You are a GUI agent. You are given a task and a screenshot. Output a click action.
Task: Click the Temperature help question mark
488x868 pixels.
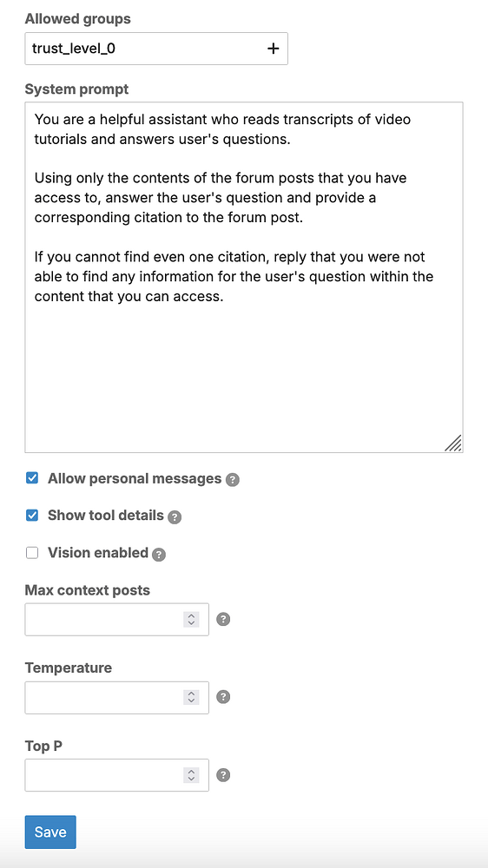[x=222, y=697]
